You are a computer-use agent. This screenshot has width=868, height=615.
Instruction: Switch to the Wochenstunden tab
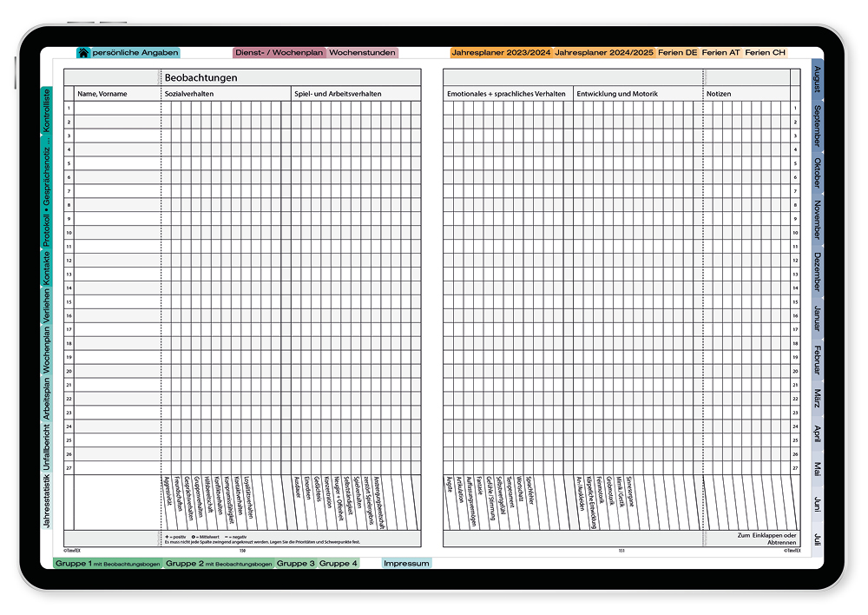[x=362, y=53]
